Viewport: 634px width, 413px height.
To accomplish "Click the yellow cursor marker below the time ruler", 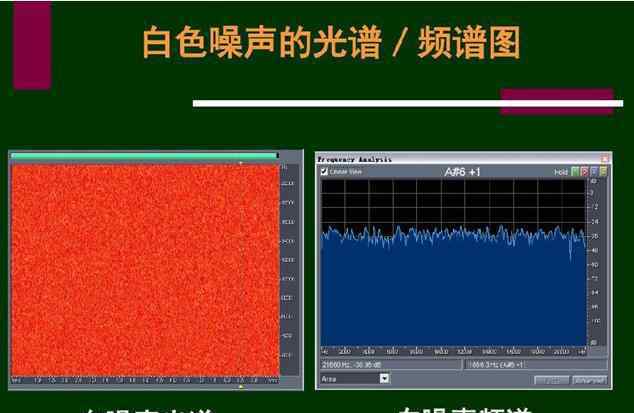I will tap(241, 387).
